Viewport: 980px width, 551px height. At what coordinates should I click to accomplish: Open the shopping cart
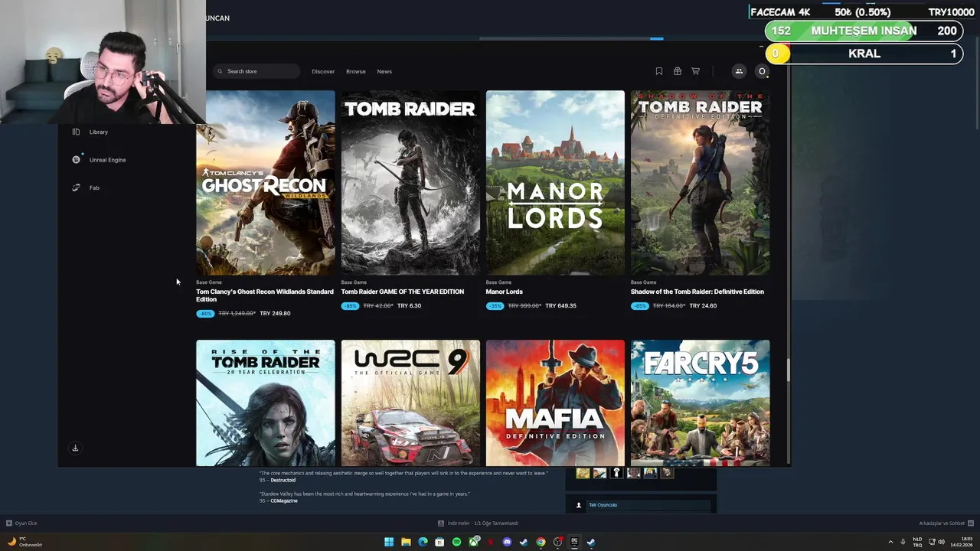pyautogui.click(x=696, y=71)
